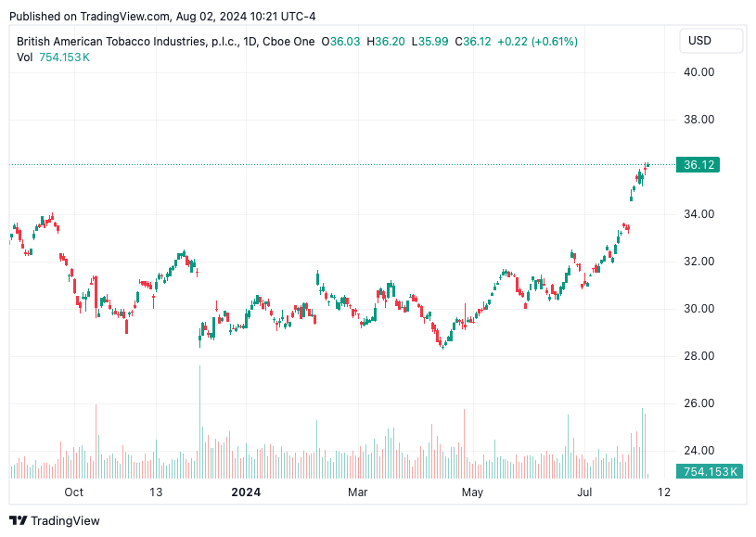Click the 12 date axis label
Image resolution: width=756 pixels, height=537 pixels.
pos(664,492)
